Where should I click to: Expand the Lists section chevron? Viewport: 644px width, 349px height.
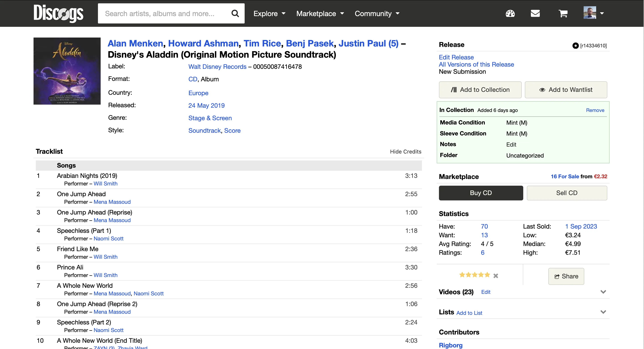point(604,312)
